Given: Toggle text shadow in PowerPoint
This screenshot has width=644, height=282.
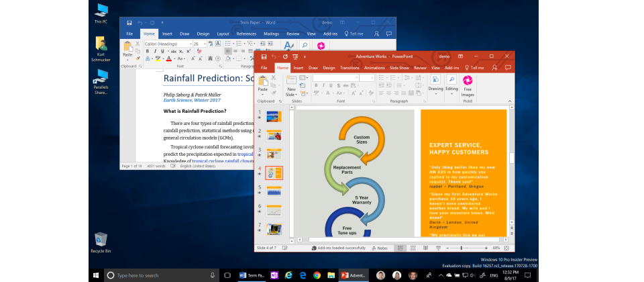Looking at the screenshot, I should pos(338,85).
